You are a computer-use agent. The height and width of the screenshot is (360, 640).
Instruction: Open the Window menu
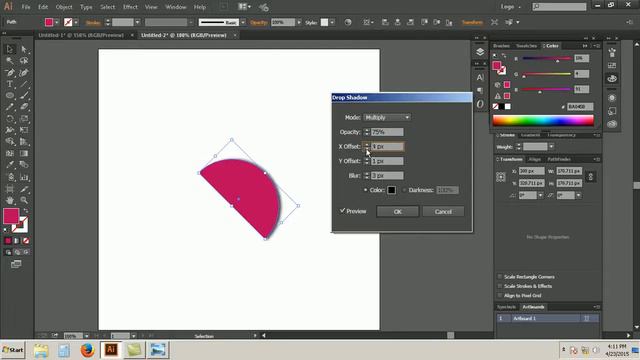(x=176, y=7)
